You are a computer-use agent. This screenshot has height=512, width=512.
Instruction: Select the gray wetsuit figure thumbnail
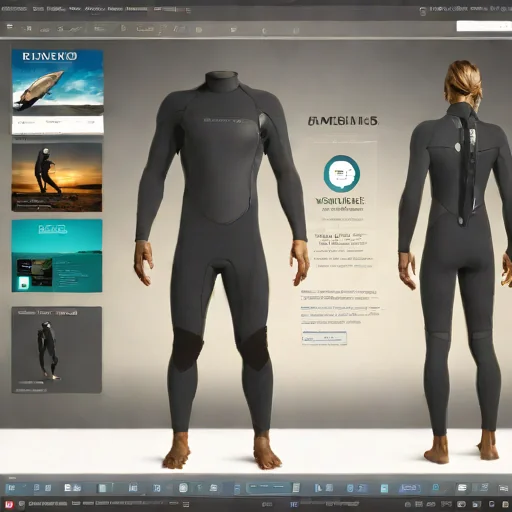click(x=57, y=350)
